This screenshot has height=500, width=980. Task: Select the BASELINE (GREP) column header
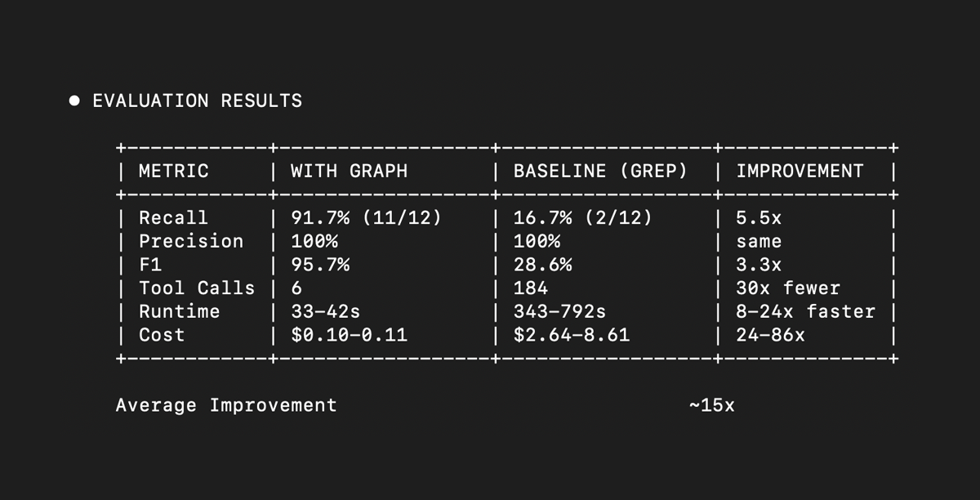pos(600,172)
